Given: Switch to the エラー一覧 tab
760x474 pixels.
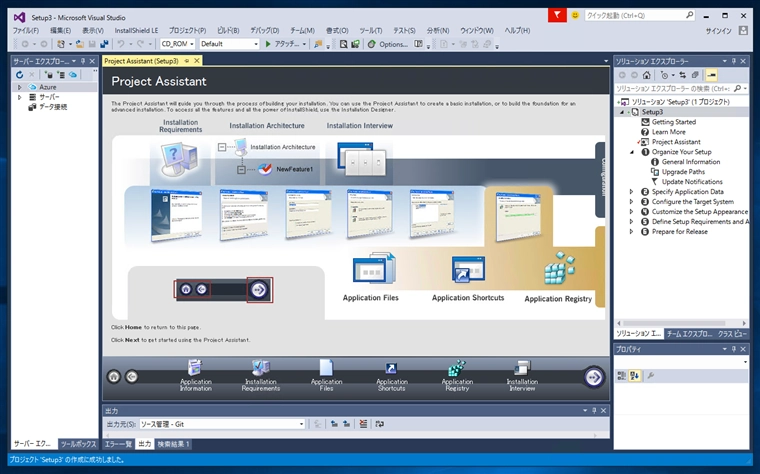Looking at the screenshot, I should tap(118, 444).
